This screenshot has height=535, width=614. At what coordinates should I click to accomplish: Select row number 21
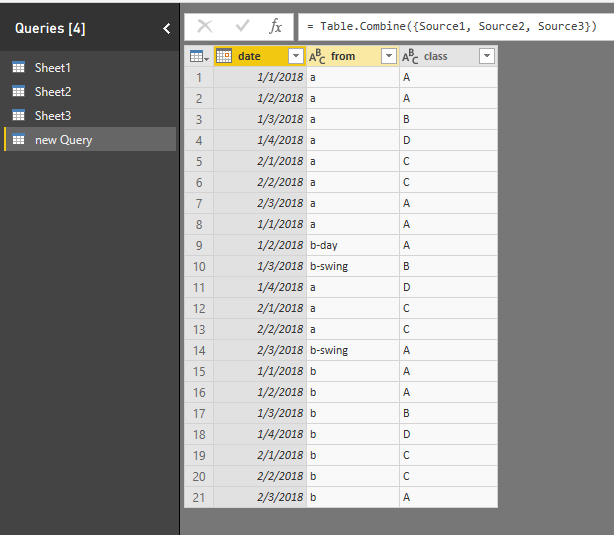[x=199, y=497]
